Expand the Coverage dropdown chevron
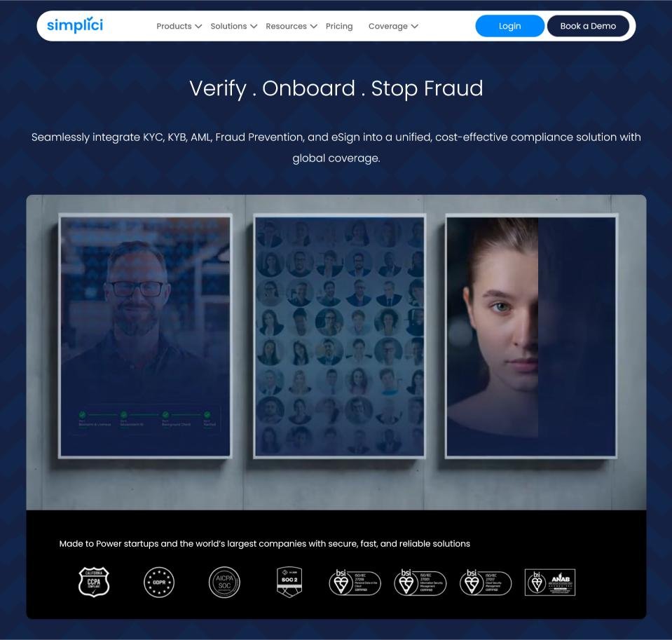Image resolution: width=672 pixels, height=640 pixels. click(x=414, y=27)
